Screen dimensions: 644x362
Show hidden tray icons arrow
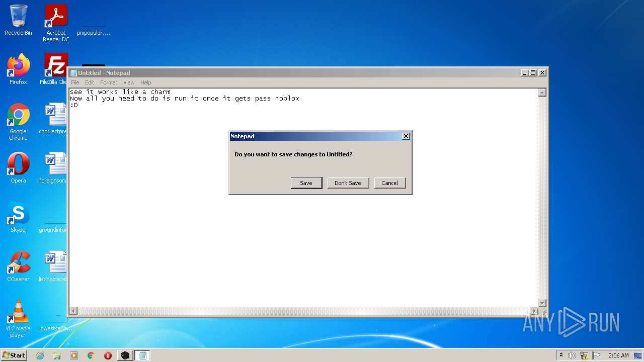click(561, 355)
